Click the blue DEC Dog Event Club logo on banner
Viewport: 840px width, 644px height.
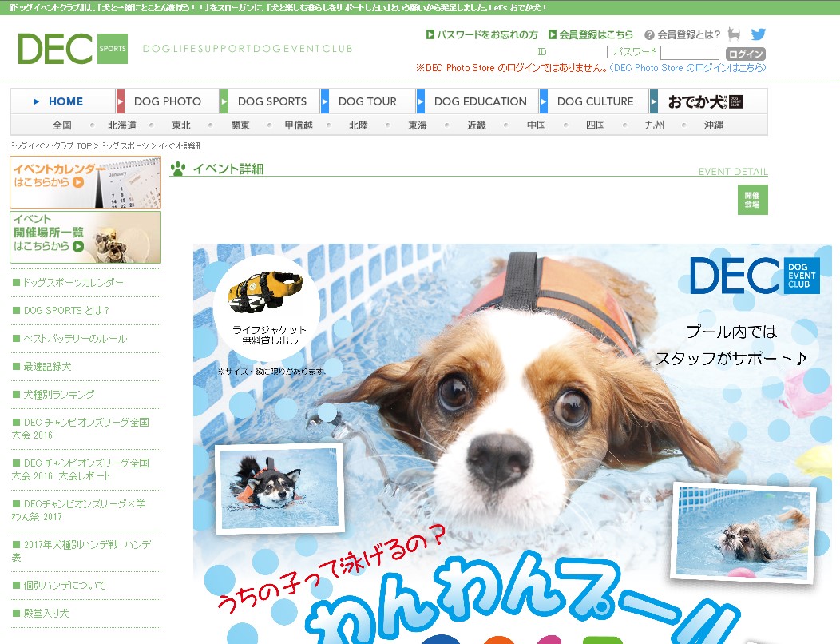tap(755, 275)
